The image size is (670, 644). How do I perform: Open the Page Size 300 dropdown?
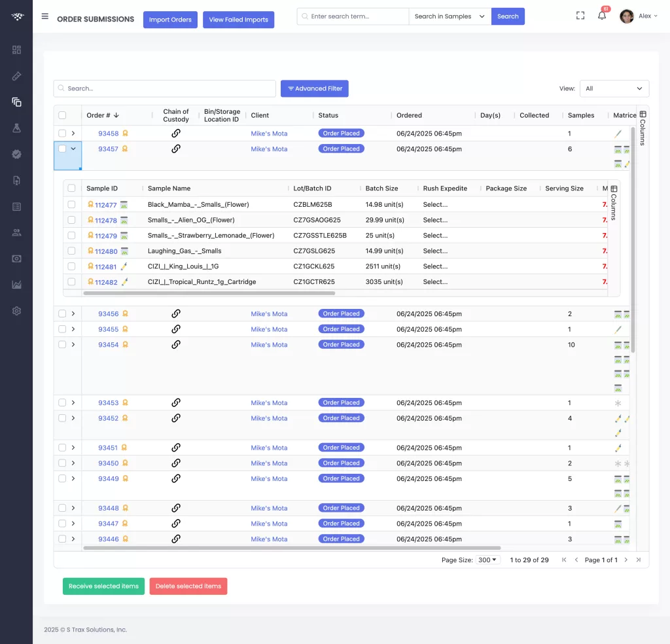click(487, 560)
